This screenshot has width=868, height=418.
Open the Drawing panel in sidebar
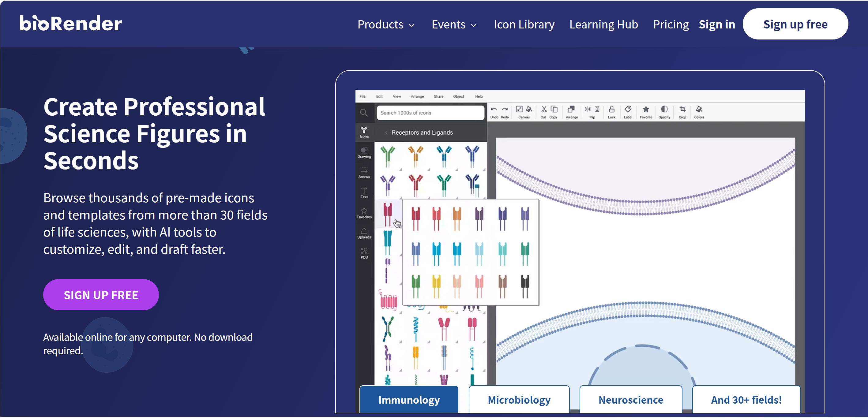(x=364, y=152)
